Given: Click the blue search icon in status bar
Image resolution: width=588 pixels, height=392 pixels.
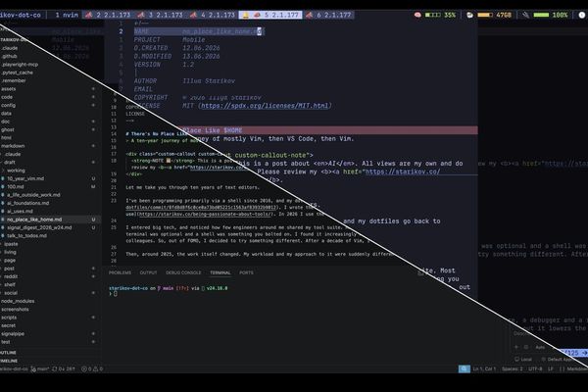Looking at the screenshot, I should [x=464, y=369].
